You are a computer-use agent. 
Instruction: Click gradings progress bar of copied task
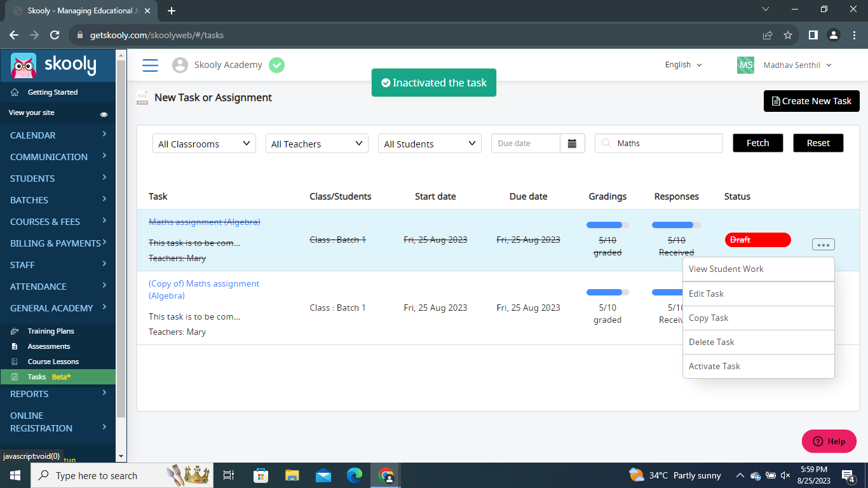click(x=607, y=292)
